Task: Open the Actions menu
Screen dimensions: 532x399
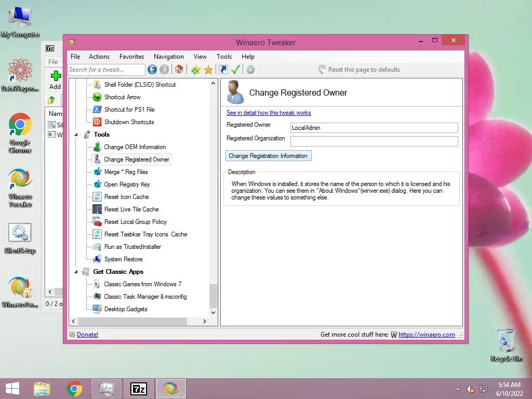Action: point(99,57)
